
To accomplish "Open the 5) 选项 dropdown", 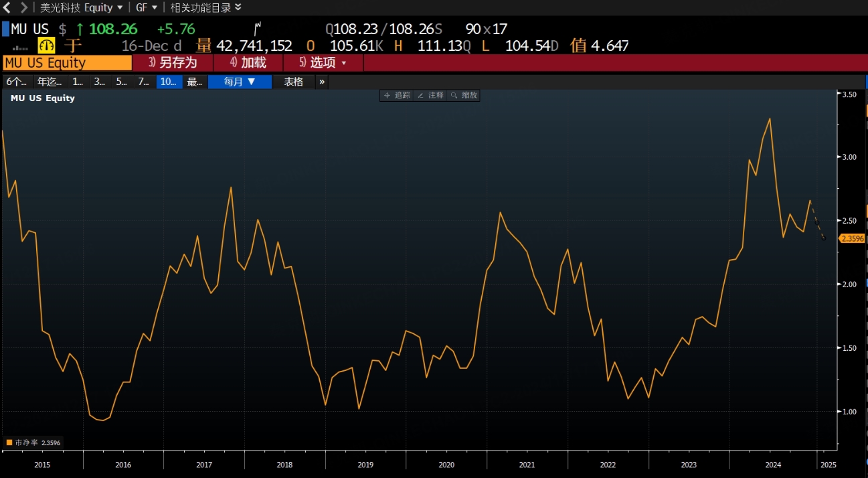I will (x=323, y=63).
